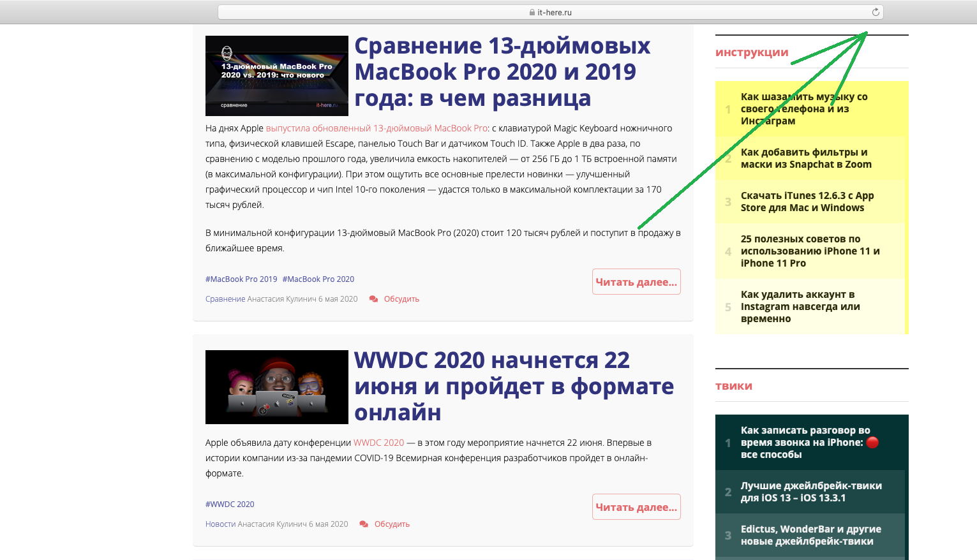The width and height of the screenshot is (977, 560).
Task: Open the 'твики' sidebar section heading
Action: coord(734,386)
